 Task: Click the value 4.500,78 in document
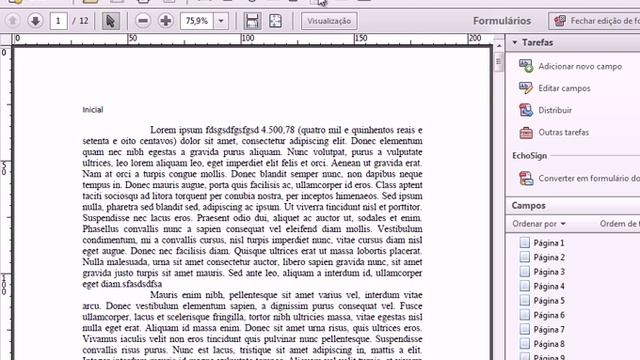(x=278, y=130)
